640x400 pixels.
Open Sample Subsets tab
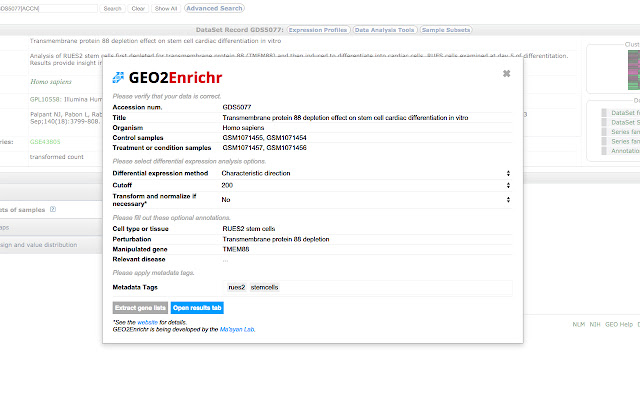click(446, 30)
